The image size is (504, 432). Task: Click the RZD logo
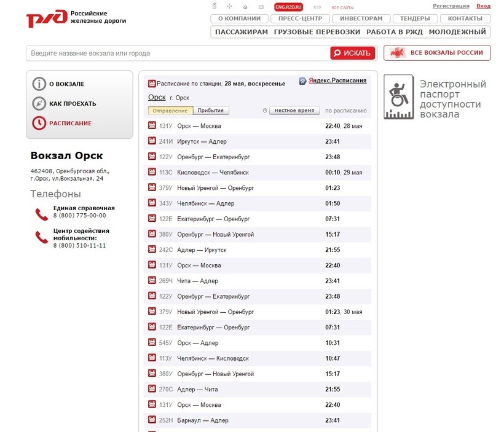[47, 18]
